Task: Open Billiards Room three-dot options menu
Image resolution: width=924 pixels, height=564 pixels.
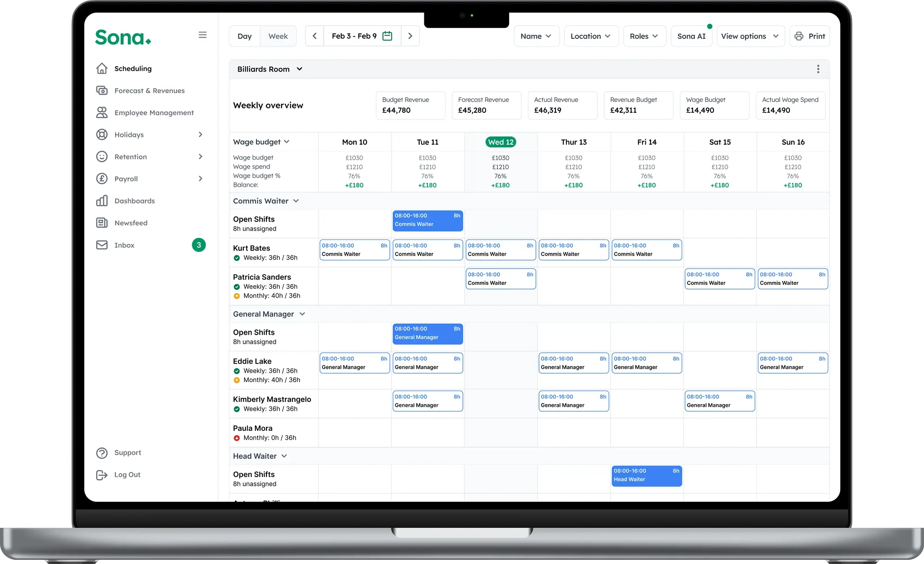Action: (x=818, y=69)
